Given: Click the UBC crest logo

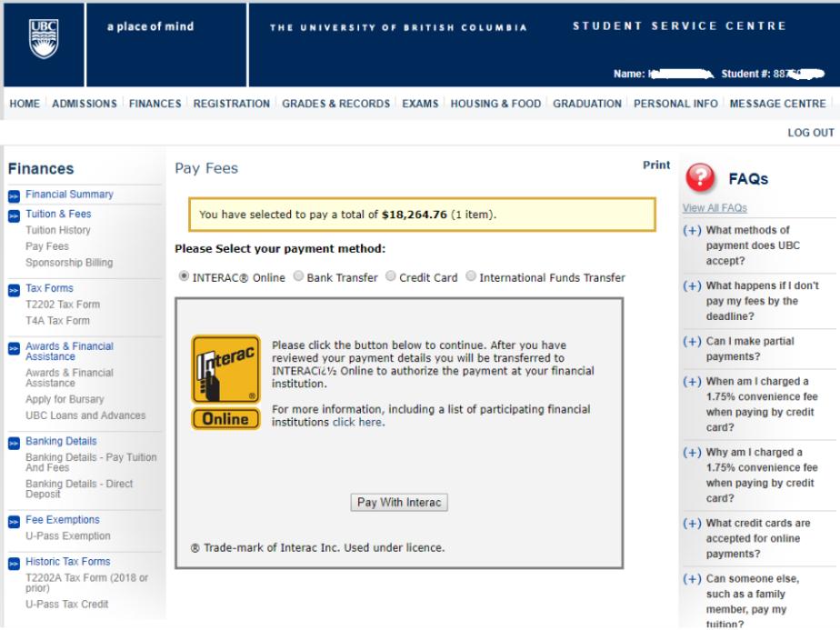Looking at the screenshot, I should (44, 38).
